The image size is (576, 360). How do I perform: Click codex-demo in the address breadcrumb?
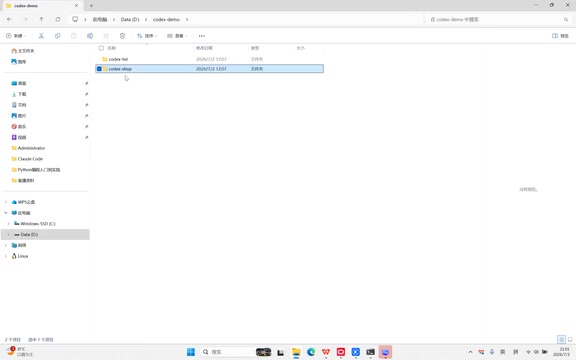point(166,19)
